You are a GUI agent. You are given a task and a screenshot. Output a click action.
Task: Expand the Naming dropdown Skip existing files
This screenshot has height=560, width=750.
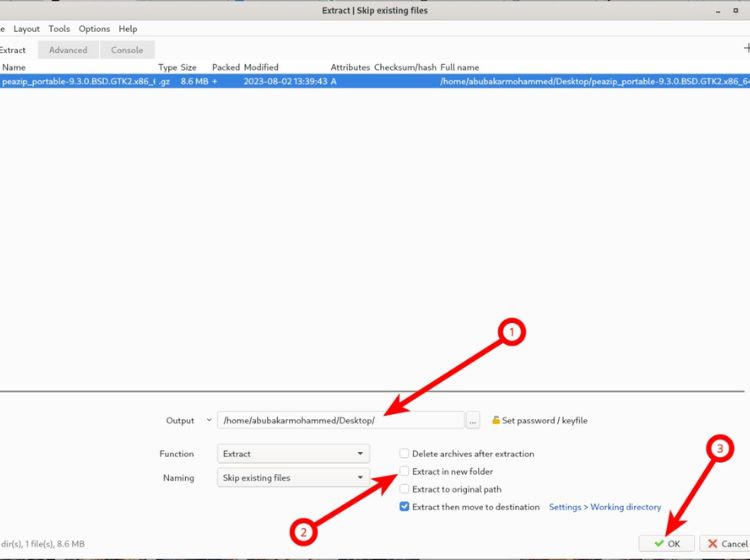(x=294, y=479)
